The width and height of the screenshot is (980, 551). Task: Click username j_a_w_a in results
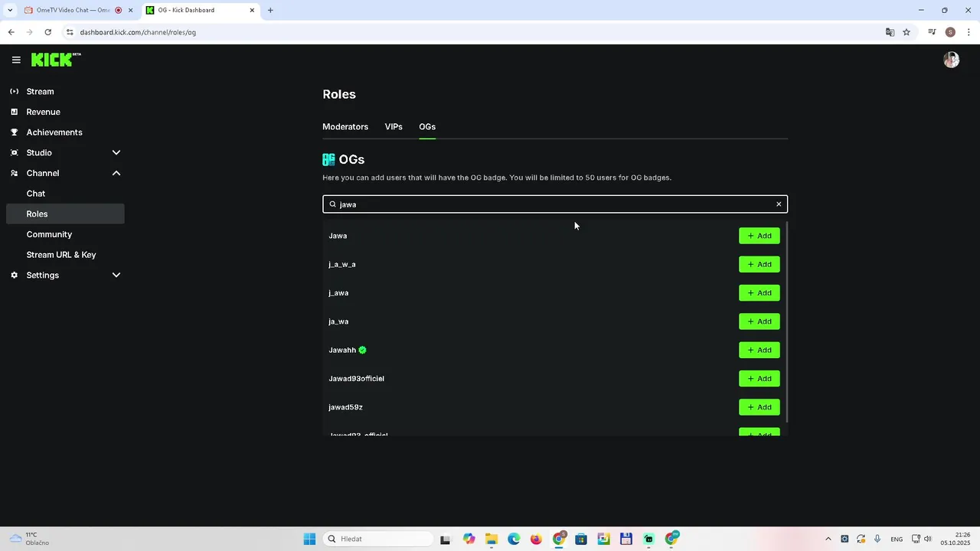[342, 264]
